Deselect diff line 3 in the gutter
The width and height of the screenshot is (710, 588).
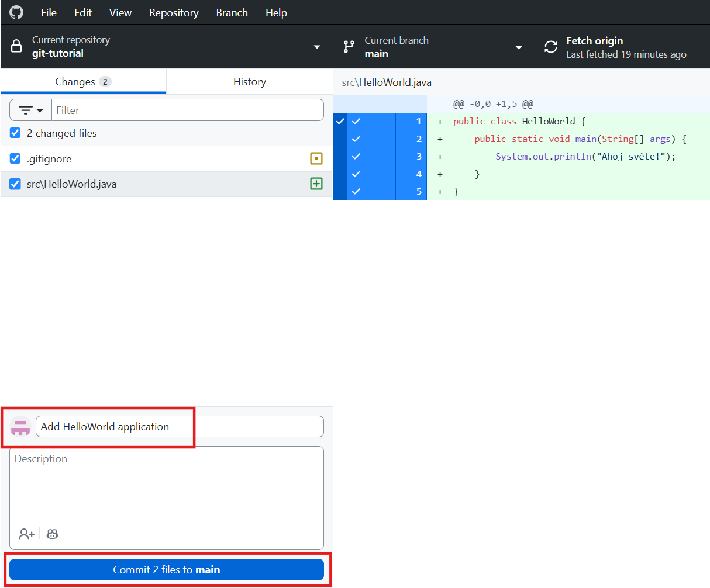[356, 156]
